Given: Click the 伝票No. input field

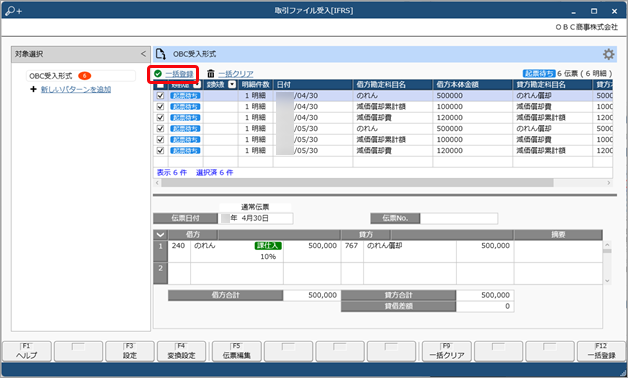Looking at the screenshot, I should (x=459, y=218).
